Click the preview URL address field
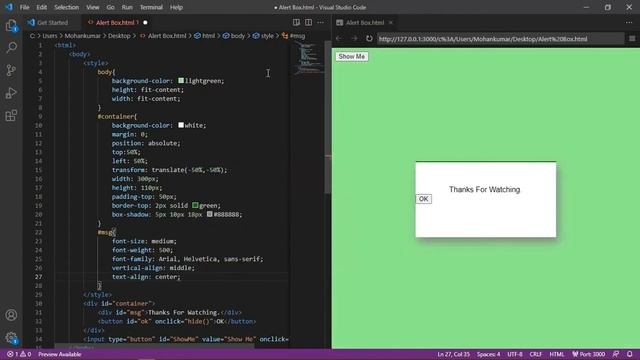The width and height of the screenshot is (640, 360). [500, 39]
